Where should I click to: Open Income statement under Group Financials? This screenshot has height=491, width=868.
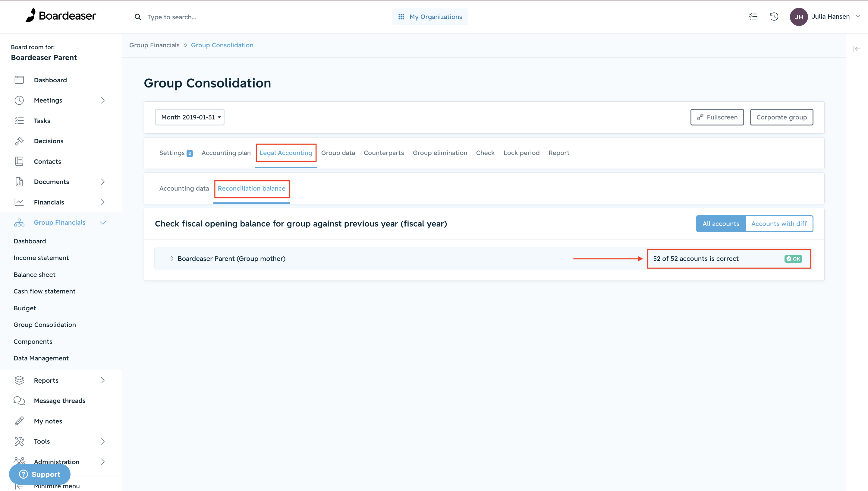41,258
